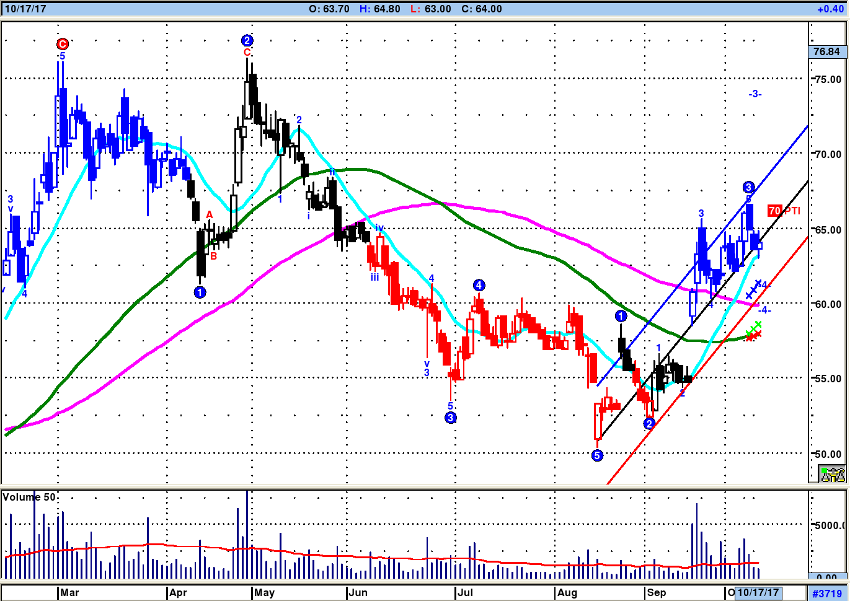Select the -3- wave projection label

755,94
